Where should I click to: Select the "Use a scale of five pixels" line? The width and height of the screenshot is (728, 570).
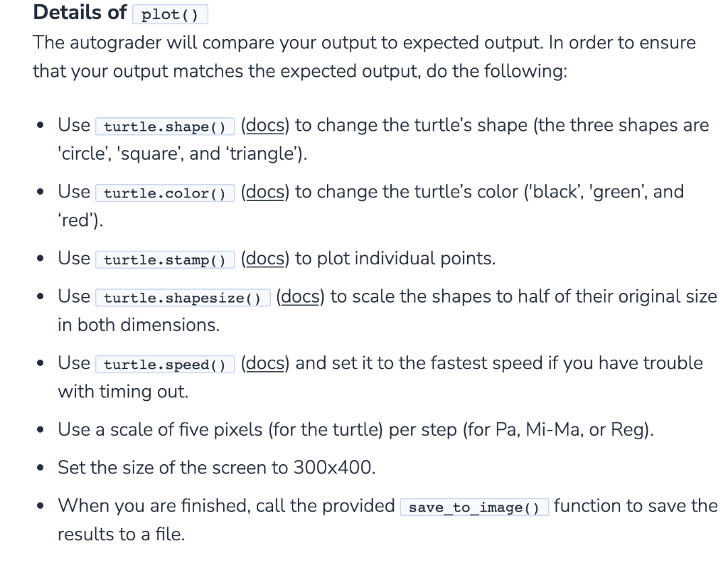point(355,429)
